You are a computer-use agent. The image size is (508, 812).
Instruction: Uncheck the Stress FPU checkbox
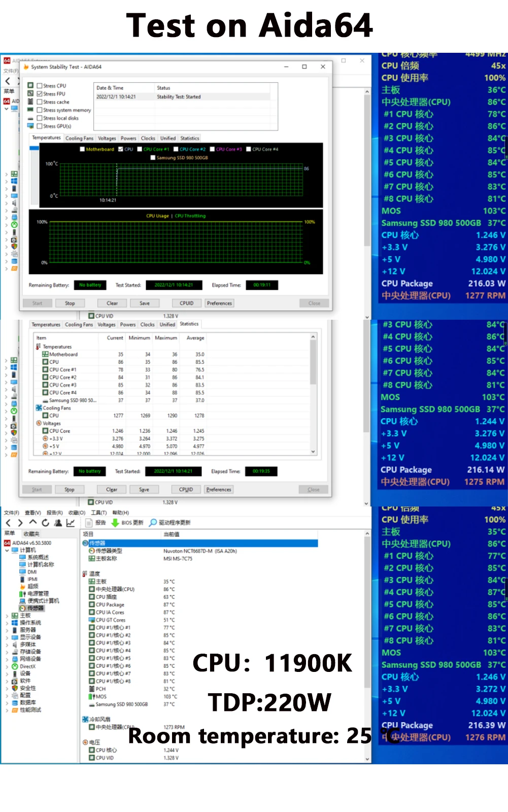pyautogui.click(x=40, y=94)
